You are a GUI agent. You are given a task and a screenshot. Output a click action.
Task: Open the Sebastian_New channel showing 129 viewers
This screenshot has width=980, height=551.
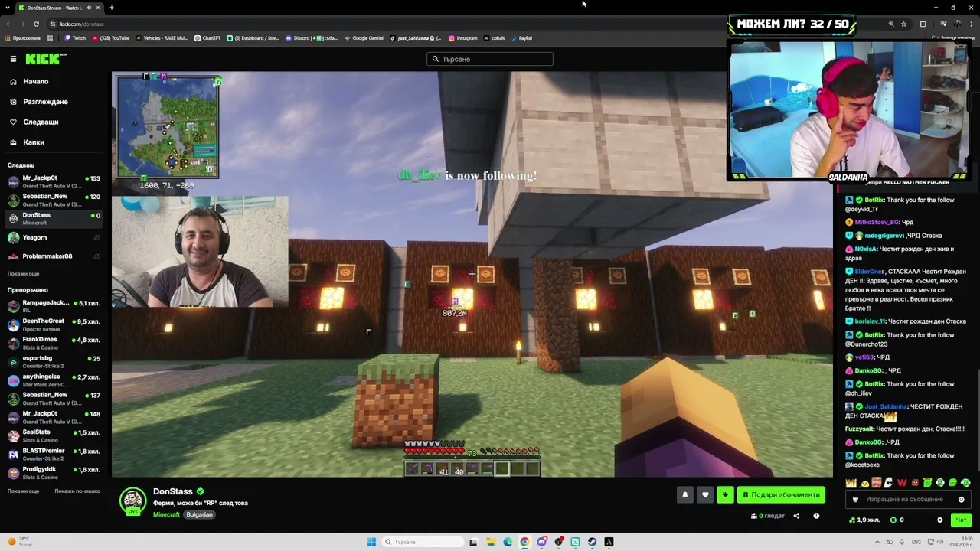point(54,200)
